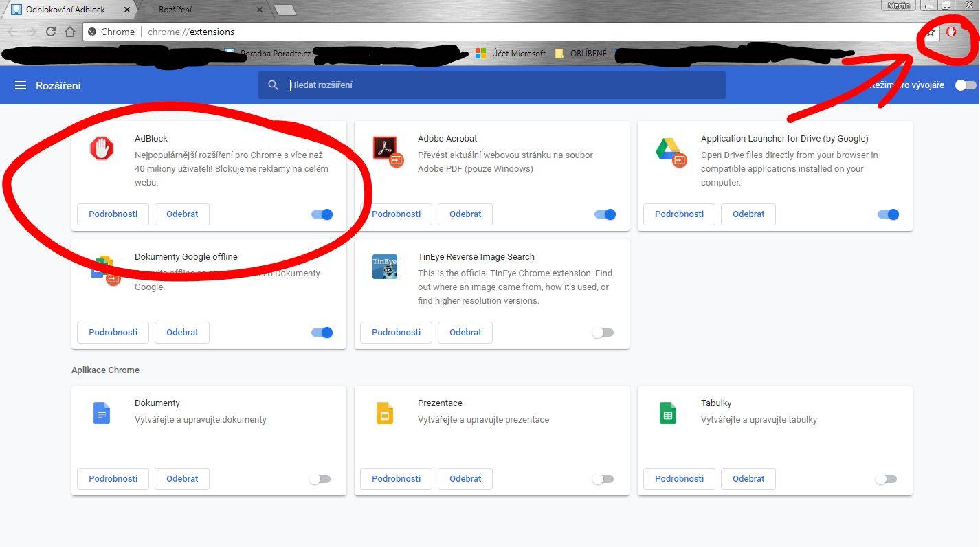
Task: Open the Účet Microsoft bookmark
Action: coord(511,53)
